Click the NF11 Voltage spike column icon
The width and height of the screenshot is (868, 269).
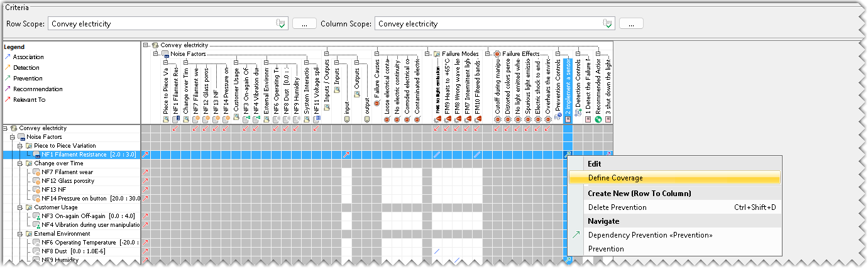click(x=317, y=119)
